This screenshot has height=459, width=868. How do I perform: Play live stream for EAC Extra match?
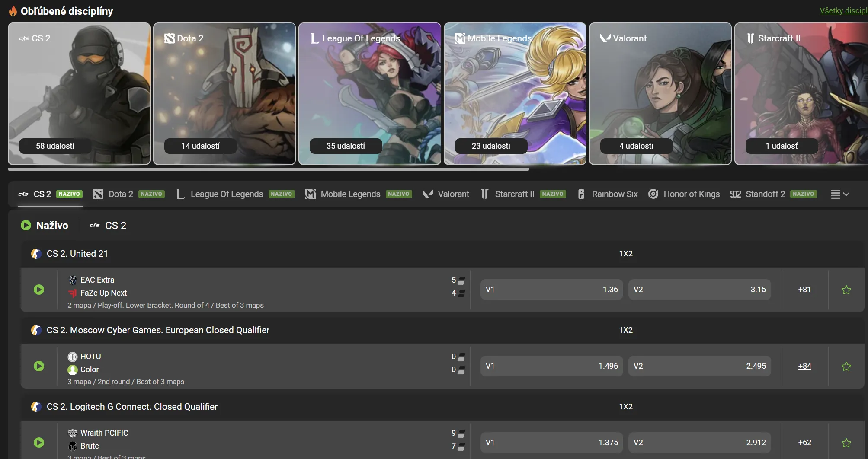[x=39, y=290]
